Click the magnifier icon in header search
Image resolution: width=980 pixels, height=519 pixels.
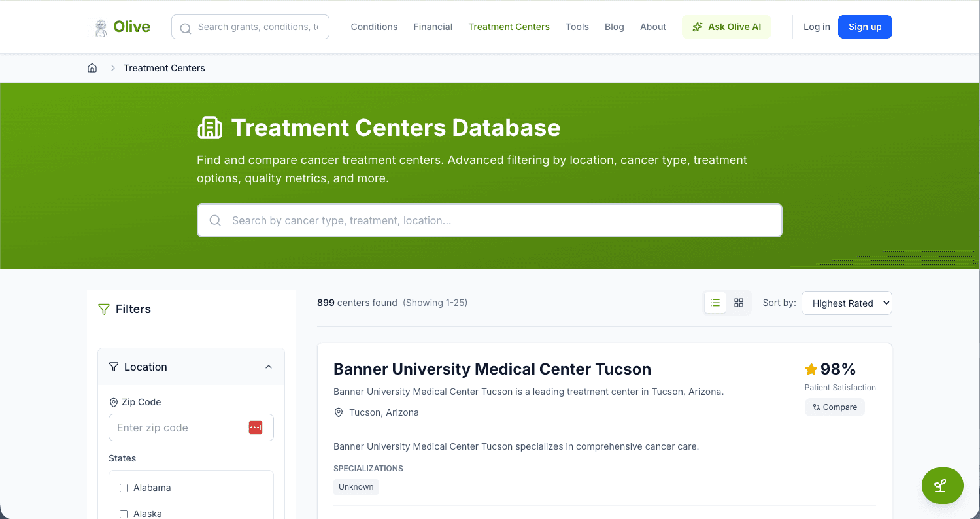186,28
